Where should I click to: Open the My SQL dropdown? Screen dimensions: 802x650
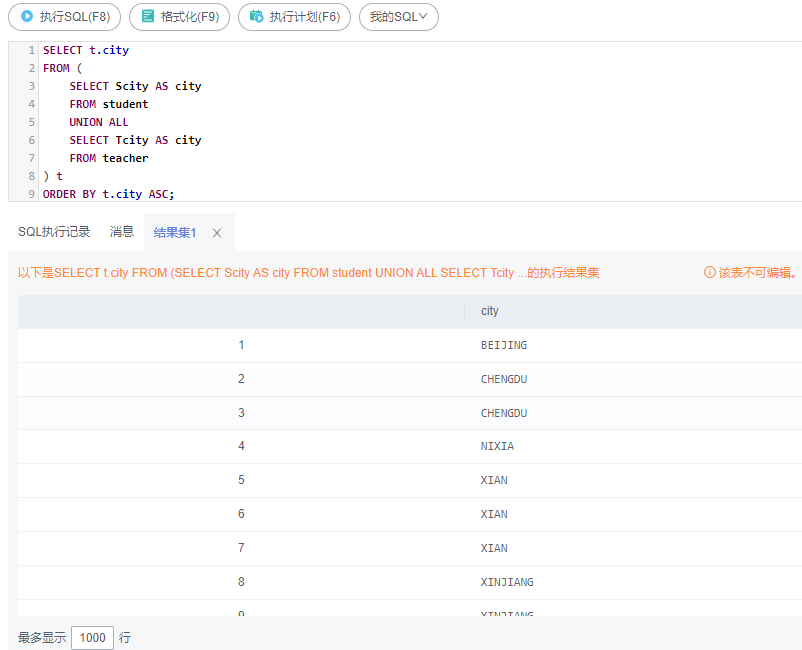click(x=398, y=17)
